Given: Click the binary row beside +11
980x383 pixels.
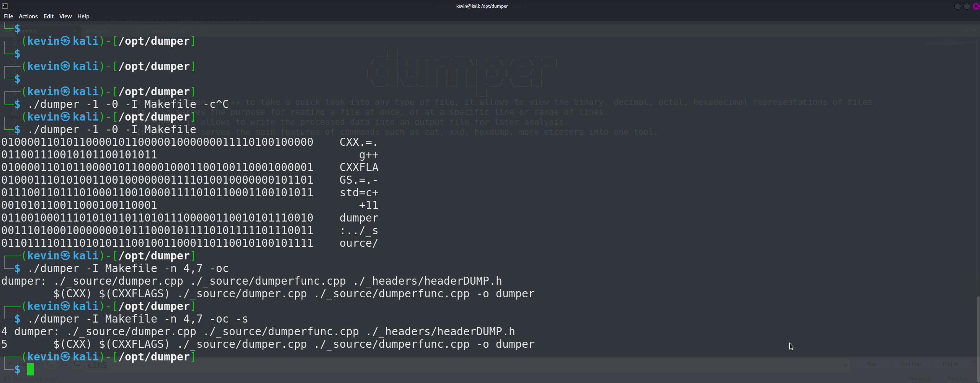Looking at the screenshot, I should (x=79, y=205).
